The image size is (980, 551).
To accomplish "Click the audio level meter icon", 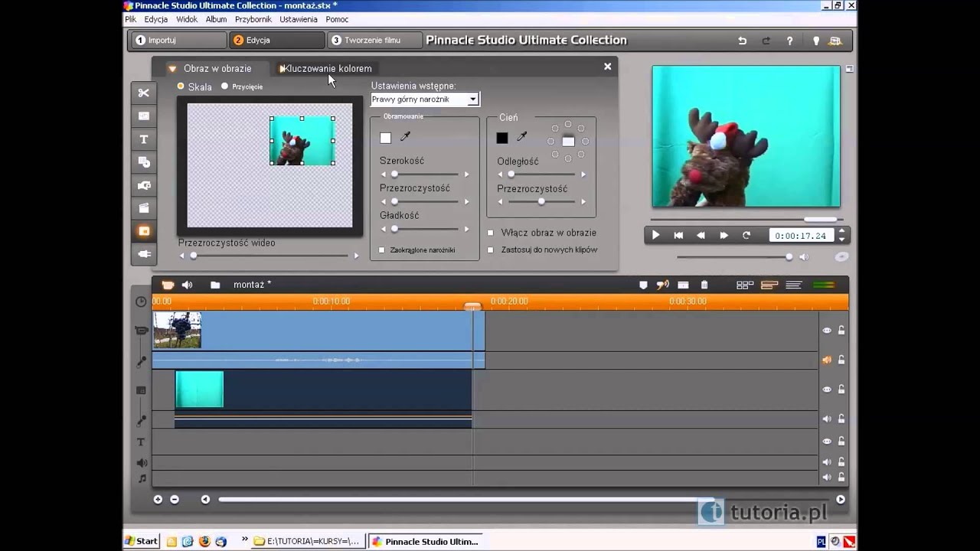I will (824, 285).
